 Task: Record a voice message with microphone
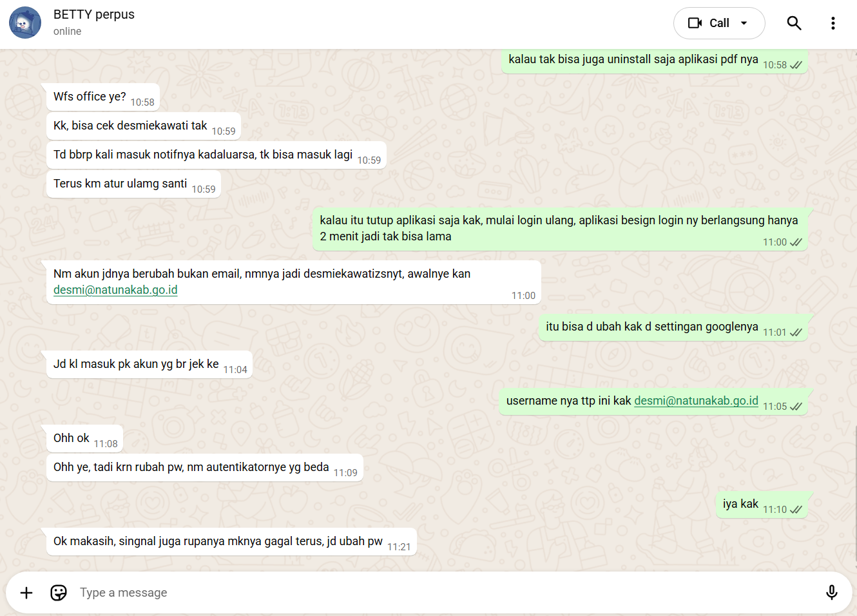pyautogui.click(x=832, y=593)
